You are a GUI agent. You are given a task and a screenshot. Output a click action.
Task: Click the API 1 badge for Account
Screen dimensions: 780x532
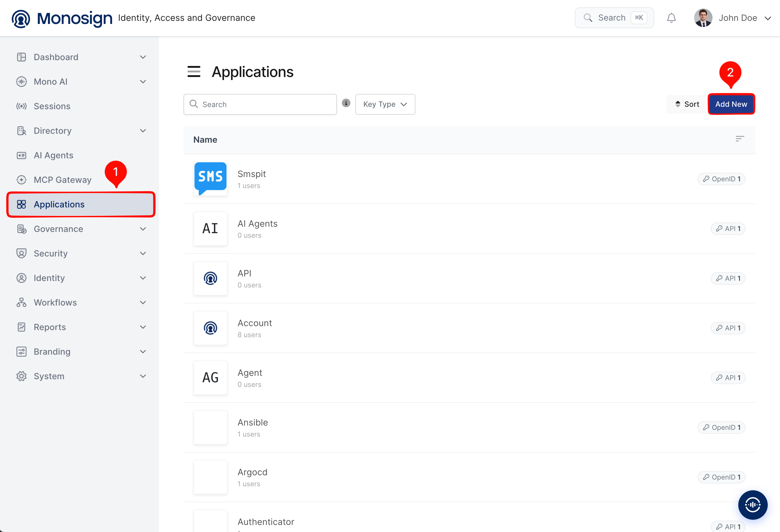[x=728, y=328]
